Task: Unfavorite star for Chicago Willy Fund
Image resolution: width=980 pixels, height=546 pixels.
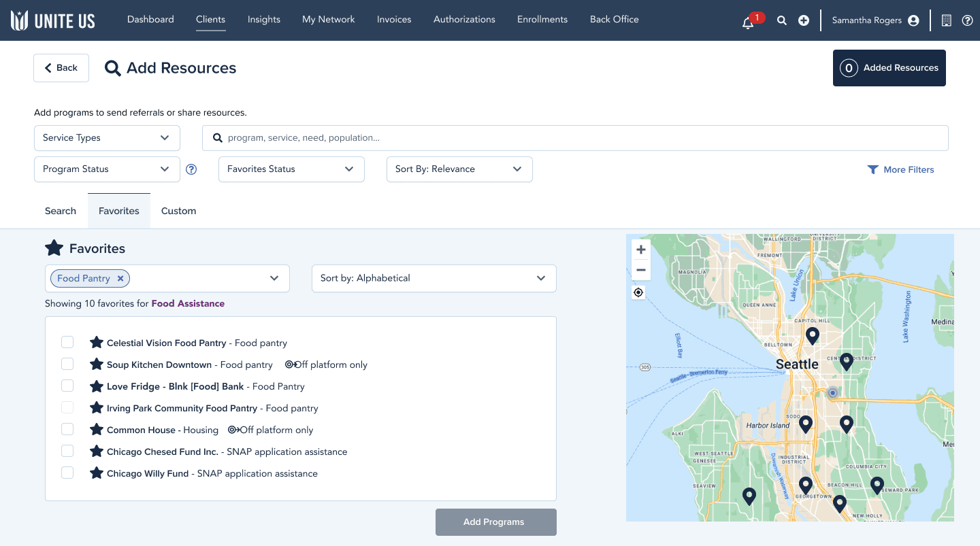Action: click(x=97, y=473)
